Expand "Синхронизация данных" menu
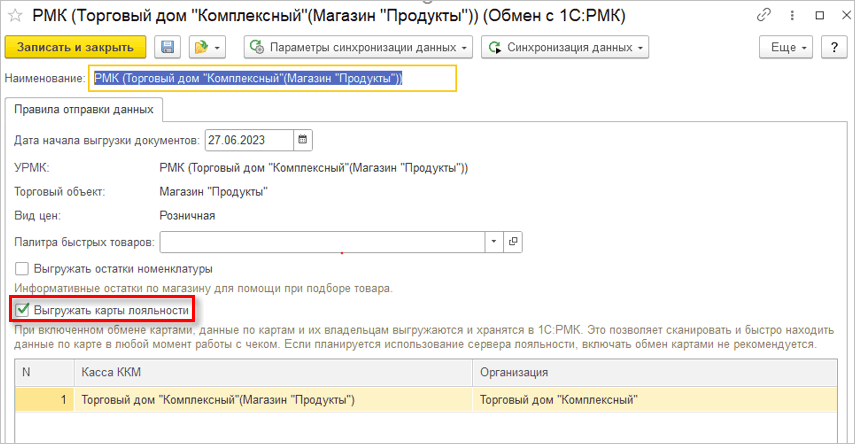The image size is (855, 444). [565, 47]
